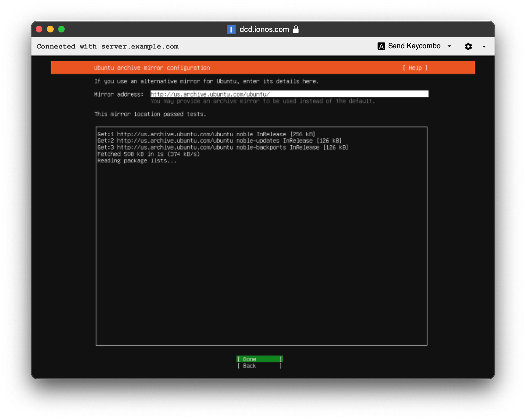Click the 'Mirror address:' label
Viewport: 526px width, 420px height.
(119, 94)
